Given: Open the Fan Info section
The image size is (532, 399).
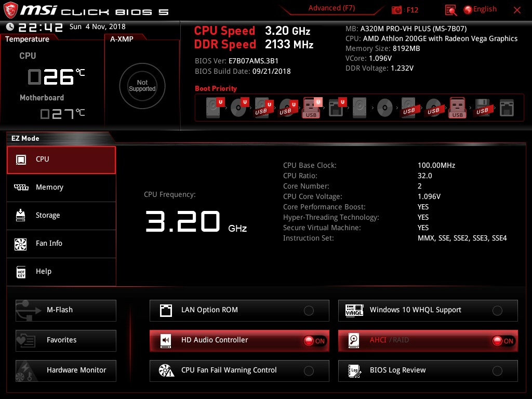Looking at the screenshot, I should [61, 244].
